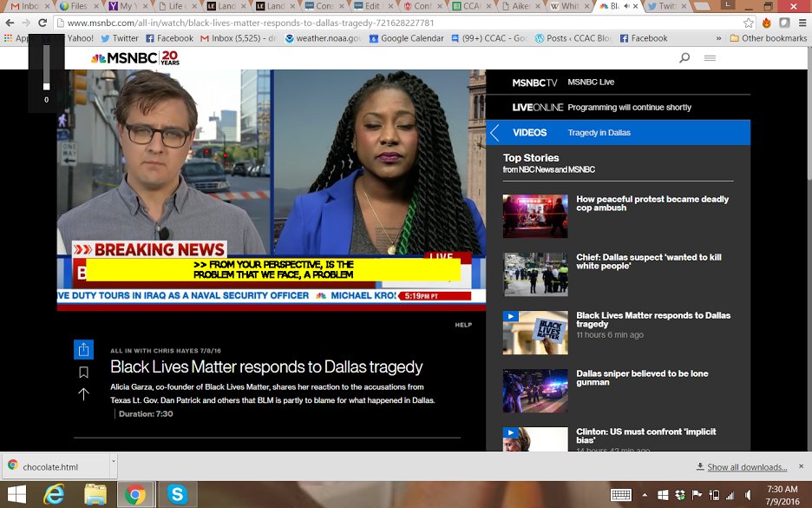This screenshot has height=508, width=812.
Task: Close the downloads bar
Action: pyautogui.click(x=801, y=466)
